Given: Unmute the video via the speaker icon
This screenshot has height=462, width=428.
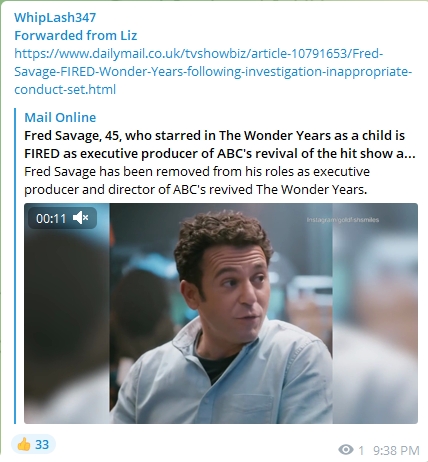Looking at the screenshot, I should (80, 218).
